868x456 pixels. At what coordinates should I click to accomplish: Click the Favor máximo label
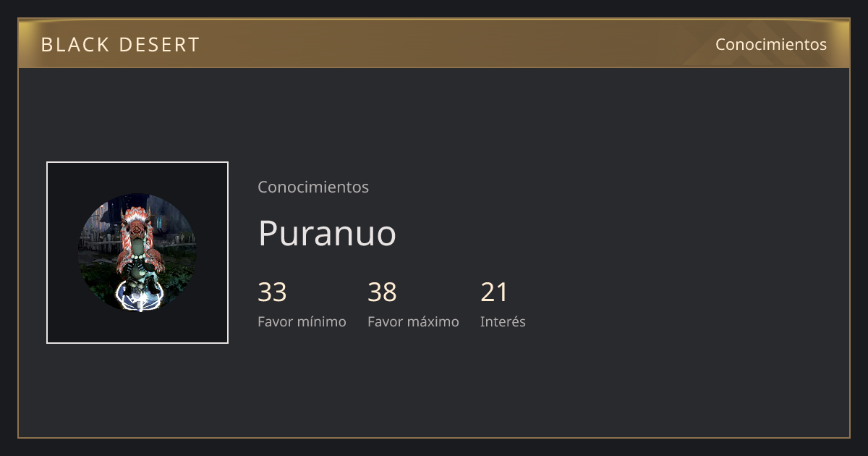413,321
